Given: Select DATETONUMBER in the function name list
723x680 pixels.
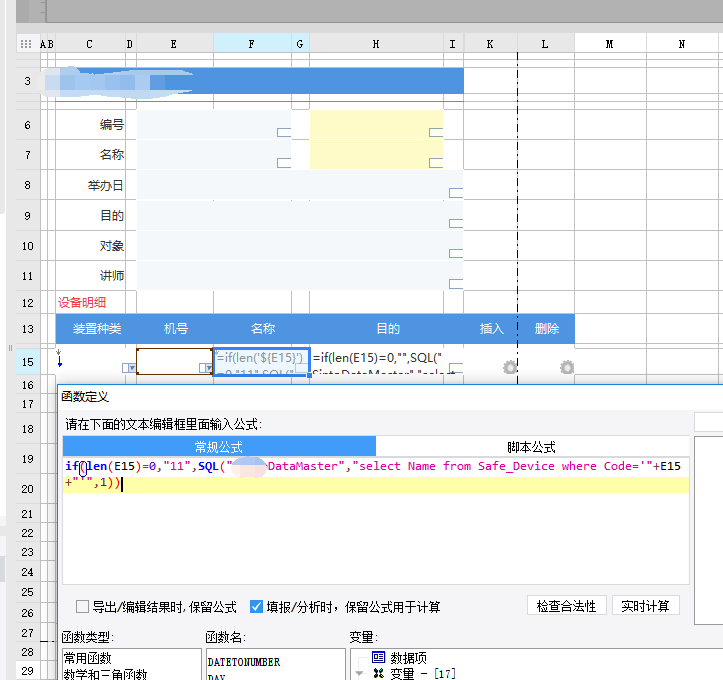Looking at the screenshot, I should coord(243,662).
